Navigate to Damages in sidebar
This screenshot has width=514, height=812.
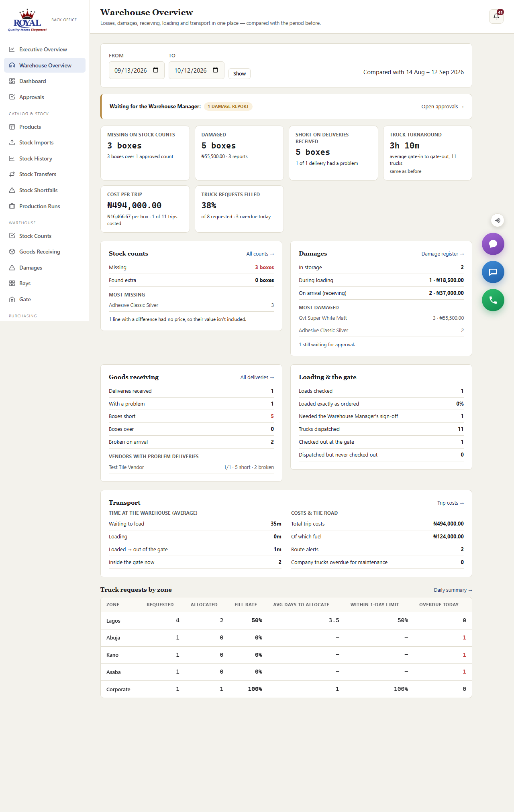pos(45,268)
